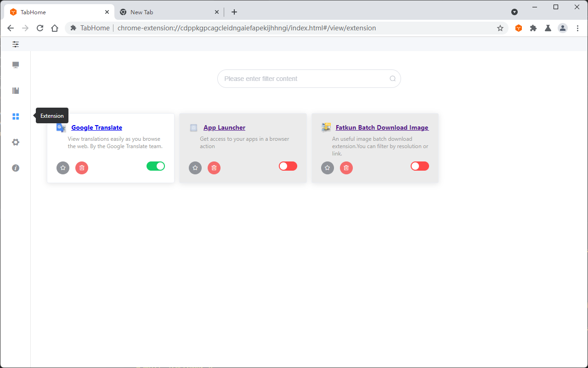Image resolution: width=588 pixels, height=368 pixels.
Task: Click the Fatkun extension logo
Action: 326,127
